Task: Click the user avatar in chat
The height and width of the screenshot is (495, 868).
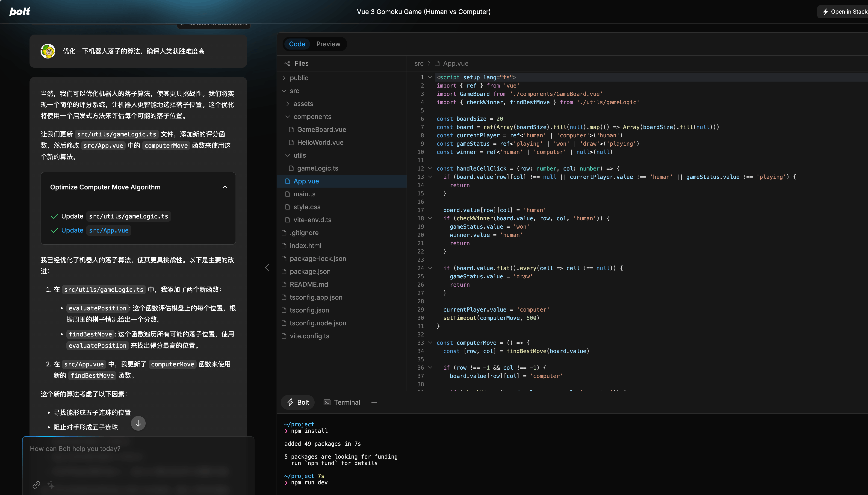Action: 48,51
